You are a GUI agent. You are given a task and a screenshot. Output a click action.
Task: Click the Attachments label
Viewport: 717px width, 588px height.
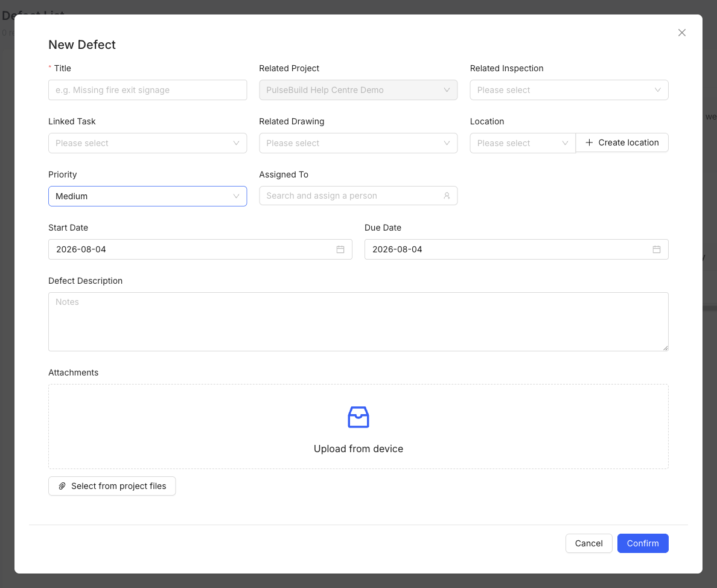(73, 372)
